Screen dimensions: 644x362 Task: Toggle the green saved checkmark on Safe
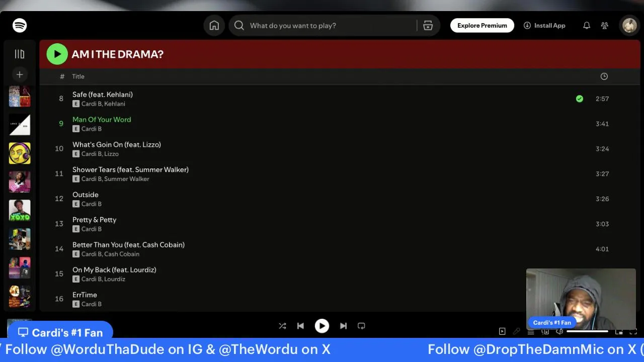pyautogui.click(x=580, y=99)
